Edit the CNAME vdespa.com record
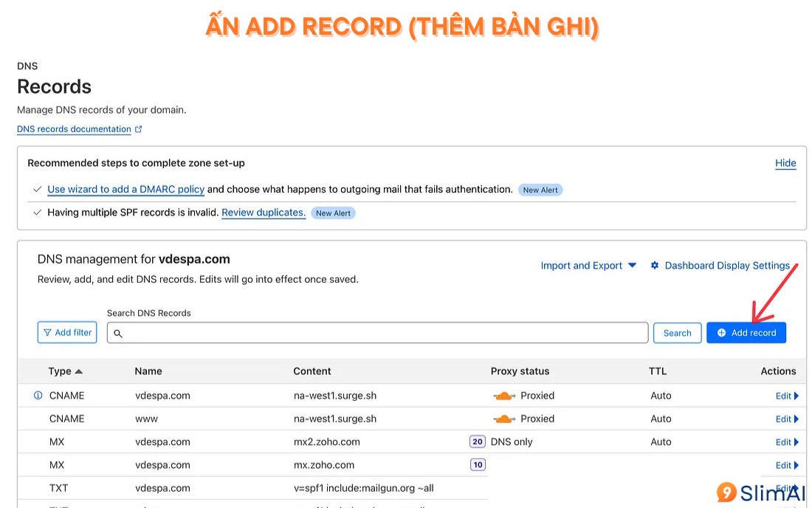The width and height of the screenshot is (812, 508). tap(787, 397)
